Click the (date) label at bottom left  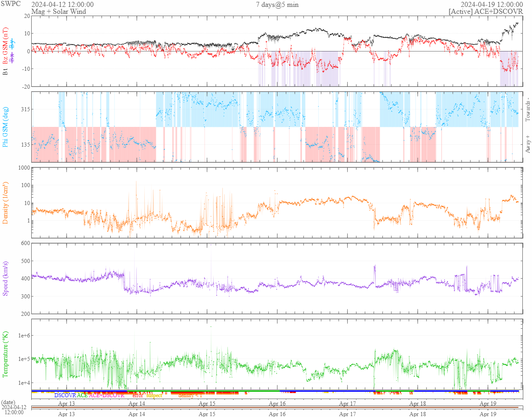[x=8, y=402]
